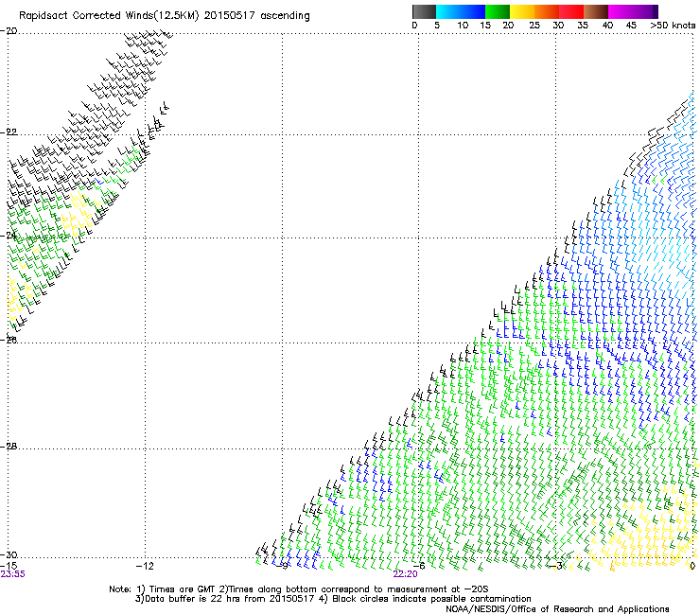
Task: Click the legend tick label '40'
Action: coord(607,26)
